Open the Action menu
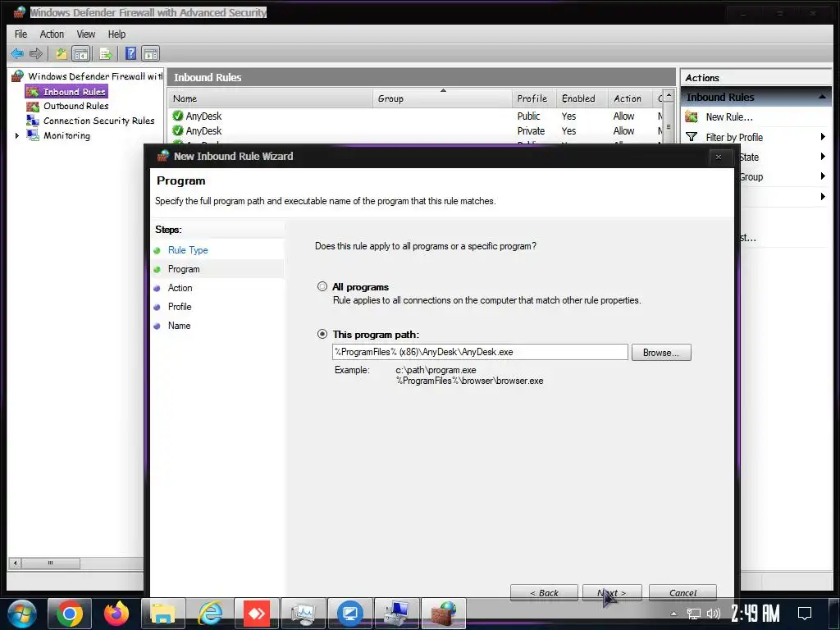Screen dimensions: 840x630 52,34
